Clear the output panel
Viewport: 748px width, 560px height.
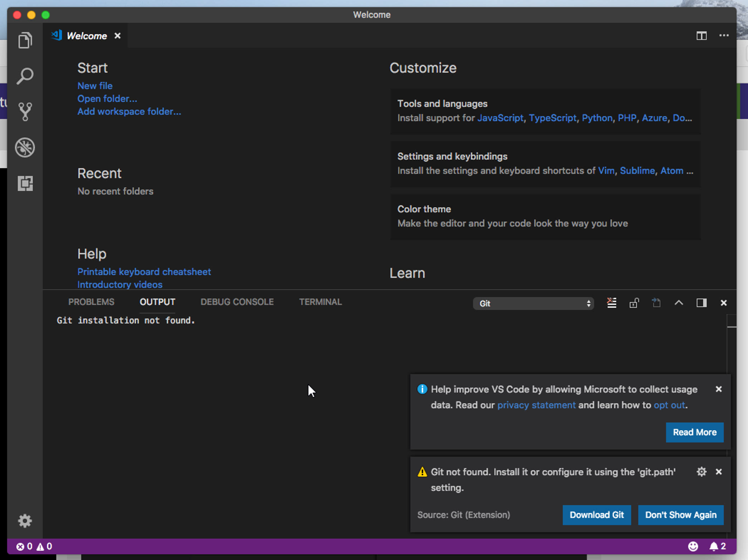[612, 303]
